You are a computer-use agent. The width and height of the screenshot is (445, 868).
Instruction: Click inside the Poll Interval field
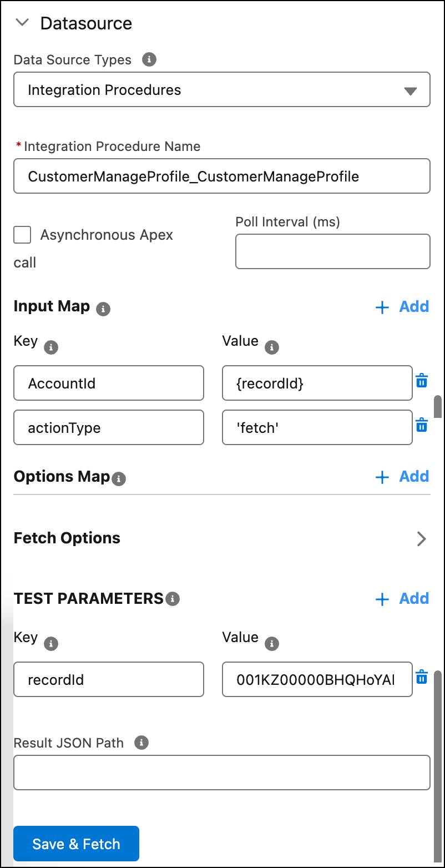332,251
